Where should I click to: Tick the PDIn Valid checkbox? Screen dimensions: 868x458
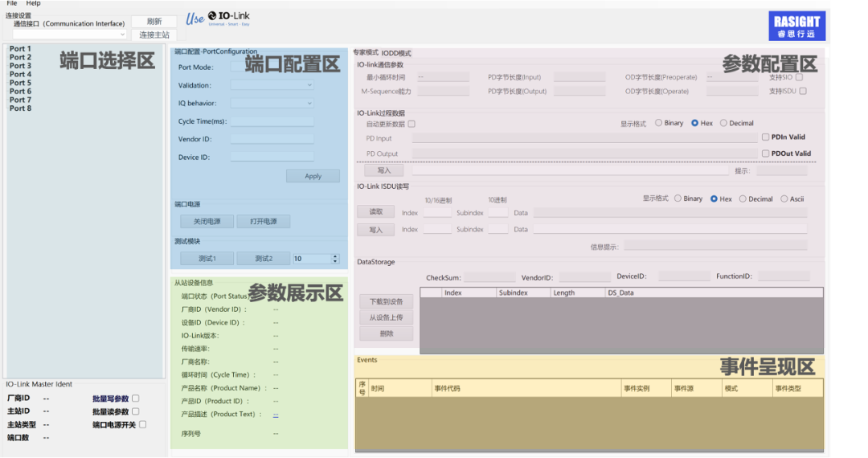tap(765, 137)
